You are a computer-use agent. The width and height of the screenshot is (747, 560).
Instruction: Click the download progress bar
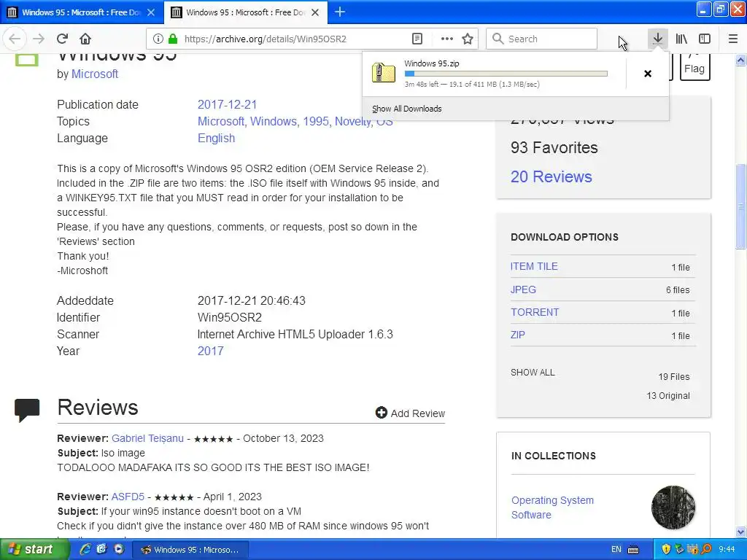tap(506, 74)
